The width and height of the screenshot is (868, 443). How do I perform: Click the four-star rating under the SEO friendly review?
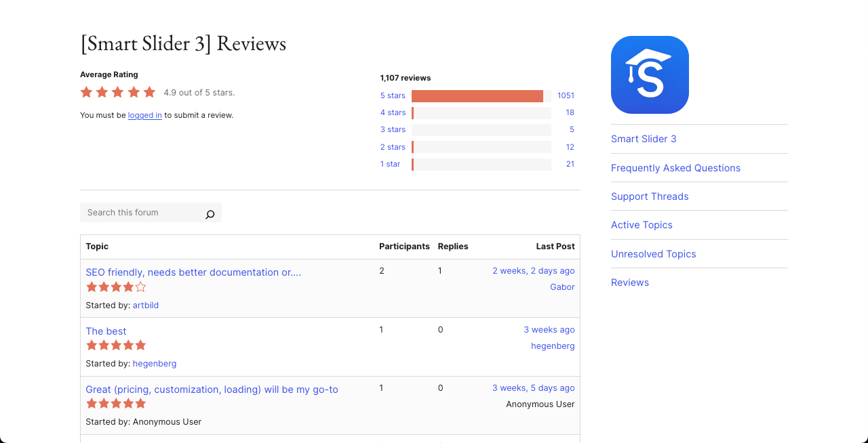(115, 287)
